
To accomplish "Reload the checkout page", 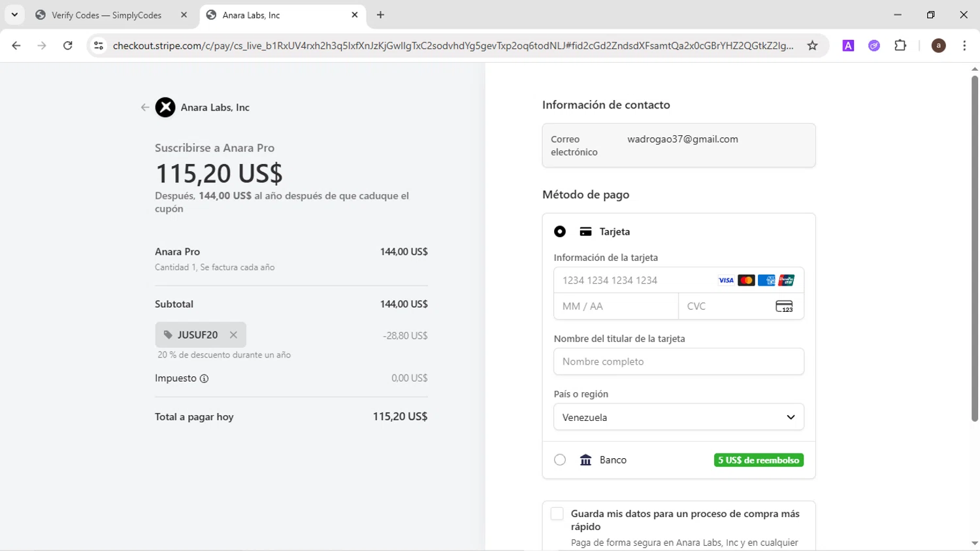I will point(68,45).
